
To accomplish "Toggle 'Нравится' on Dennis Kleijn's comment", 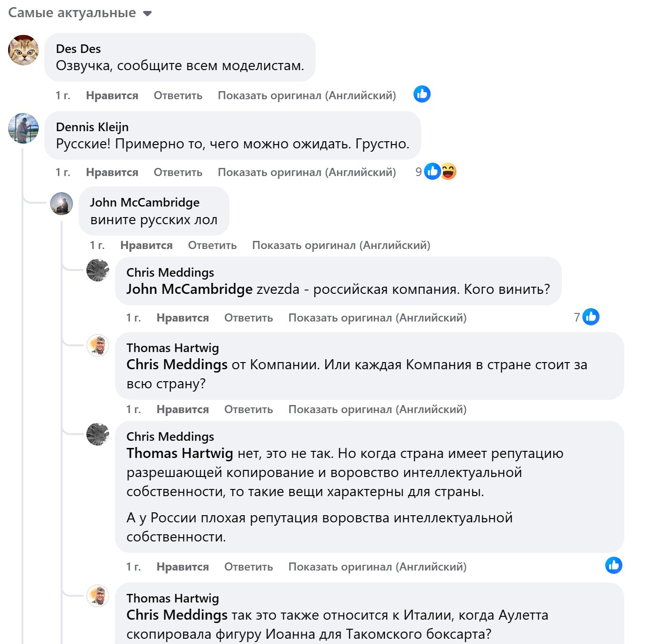I will [x=112, y=172].
